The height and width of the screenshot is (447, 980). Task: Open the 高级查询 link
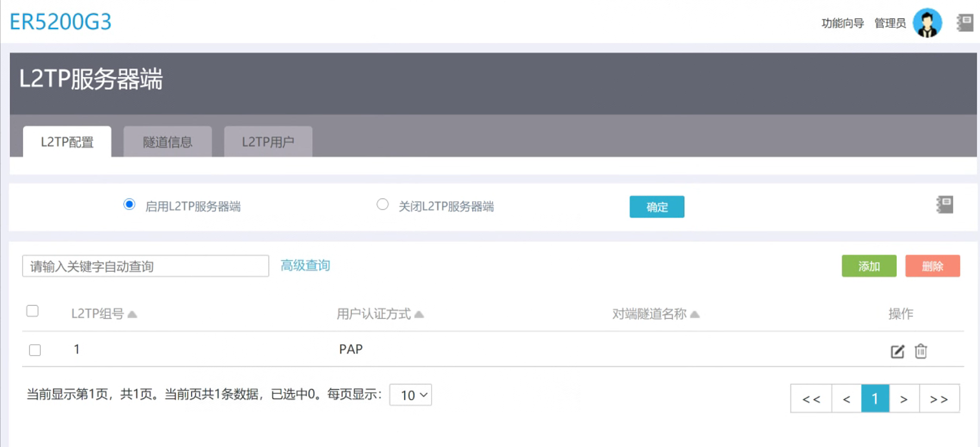tap(305, 265)
